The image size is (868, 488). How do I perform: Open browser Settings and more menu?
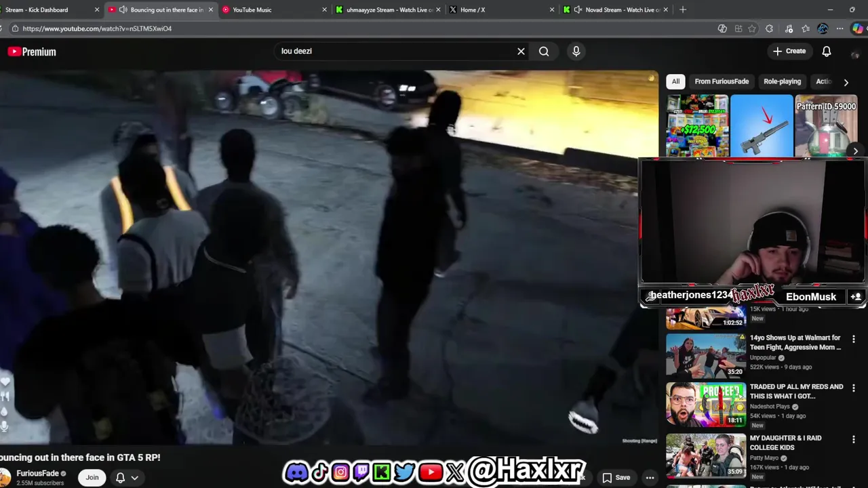pyautogui.click(x=840, y=28)
